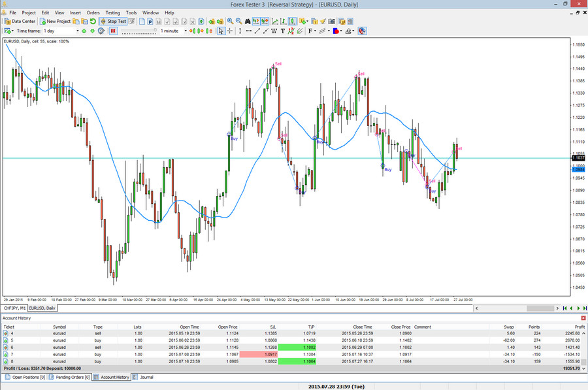Image resolution: width=588 pixels, height=390 pixels.
Task: Open the Testing menu
Action: coord(112,12)
